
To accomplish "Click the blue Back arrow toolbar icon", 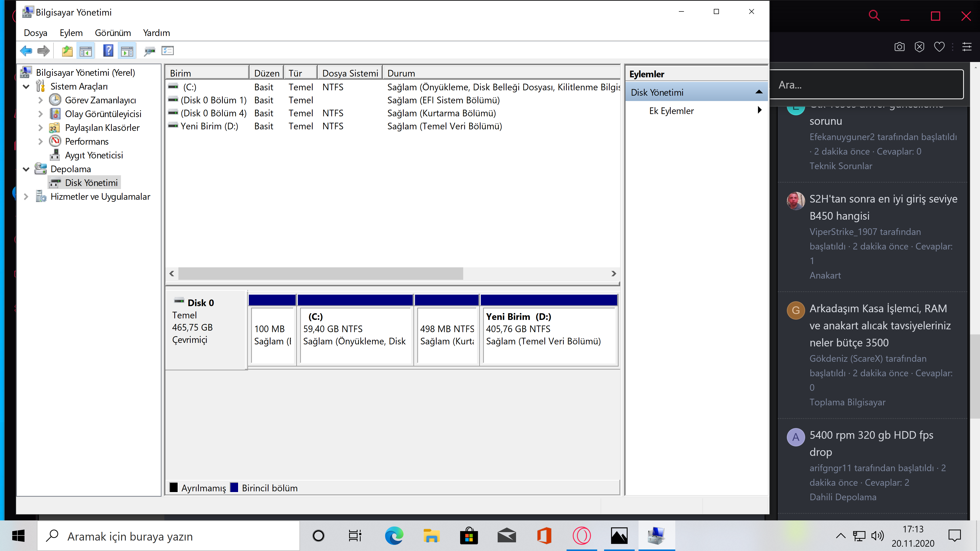I will click(x=26, y=51).
